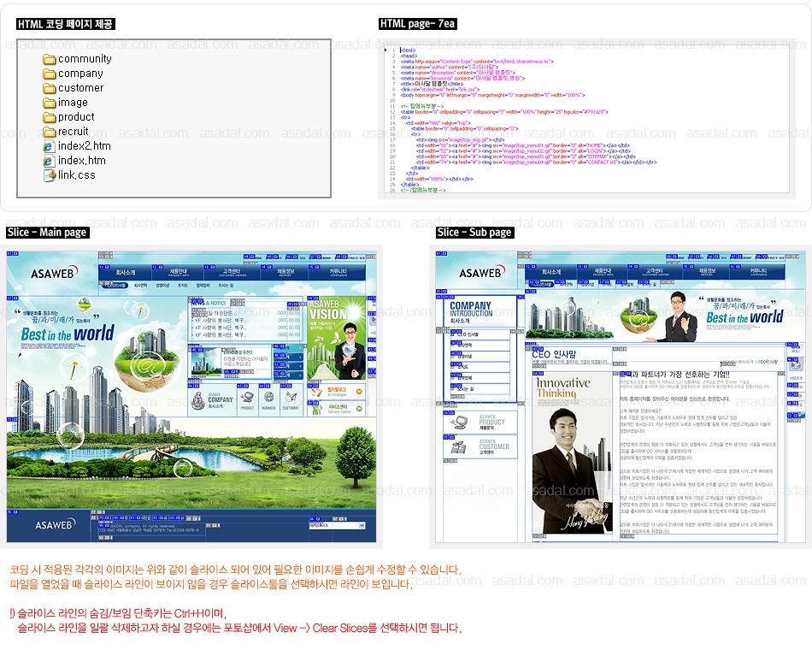The image size is (812, 650).
Task: Click the ASAWEB VISION banner image
Action: coord(337,338)
